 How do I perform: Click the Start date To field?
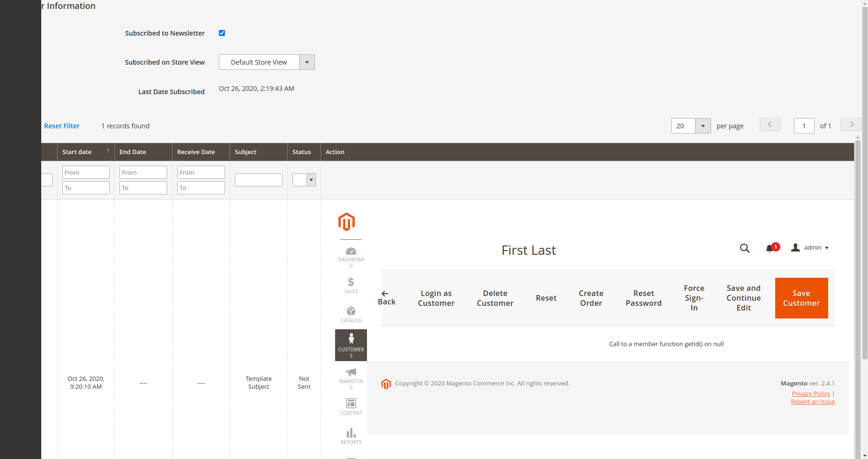point(86,188)
